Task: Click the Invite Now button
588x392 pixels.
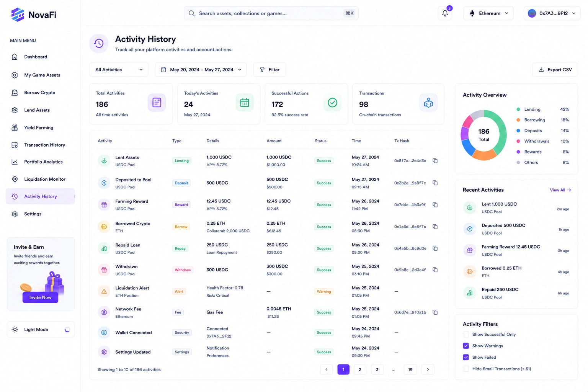Action: tap(40, 297)
